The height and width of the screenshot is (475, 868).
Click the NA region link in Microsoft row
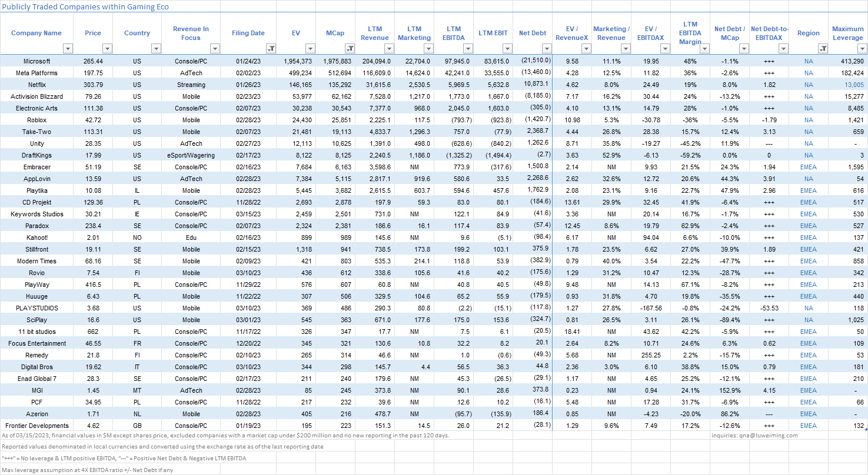tap(809, 61)
